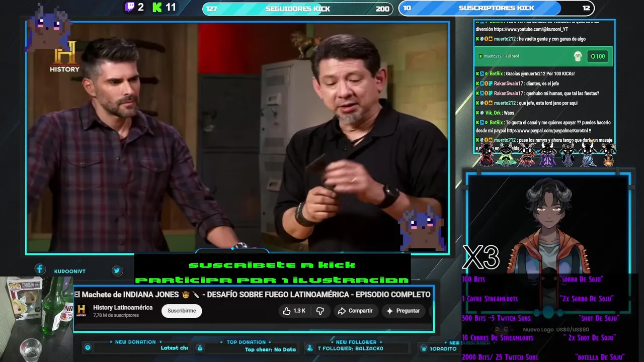Image resolution: width=644 pixels, height=362 pixels.
Task: Click the '10 Cofres De Streamloots' reward text
Action: [x=498, y=338]
